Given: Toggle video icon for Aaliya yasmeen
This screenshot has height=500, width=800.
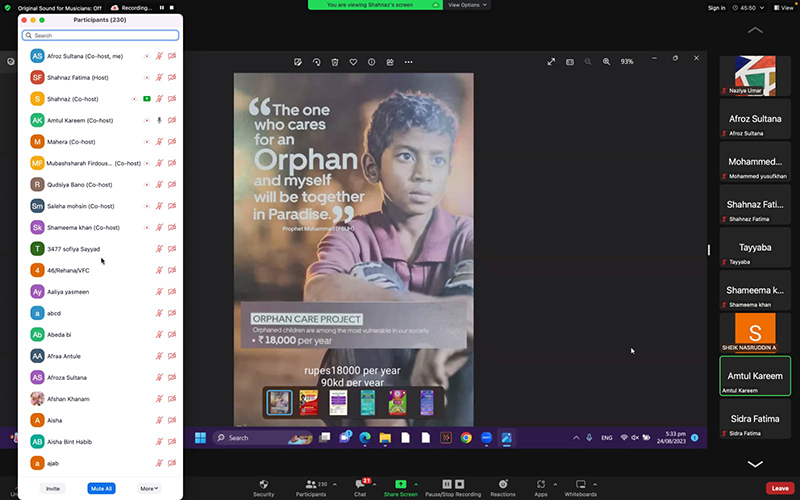Looking at the screenshot, I should [172, 292].
